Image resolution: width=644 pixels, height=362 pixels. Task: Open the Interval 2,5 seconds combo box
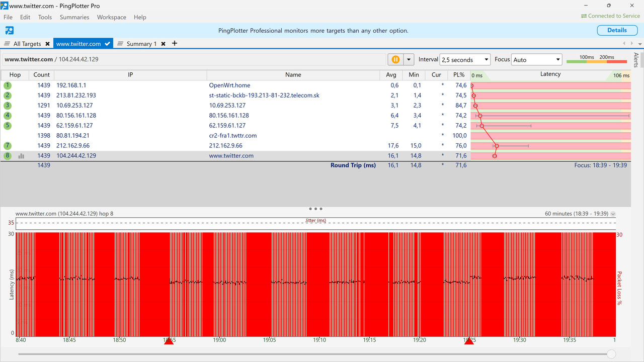pos(465,59)
